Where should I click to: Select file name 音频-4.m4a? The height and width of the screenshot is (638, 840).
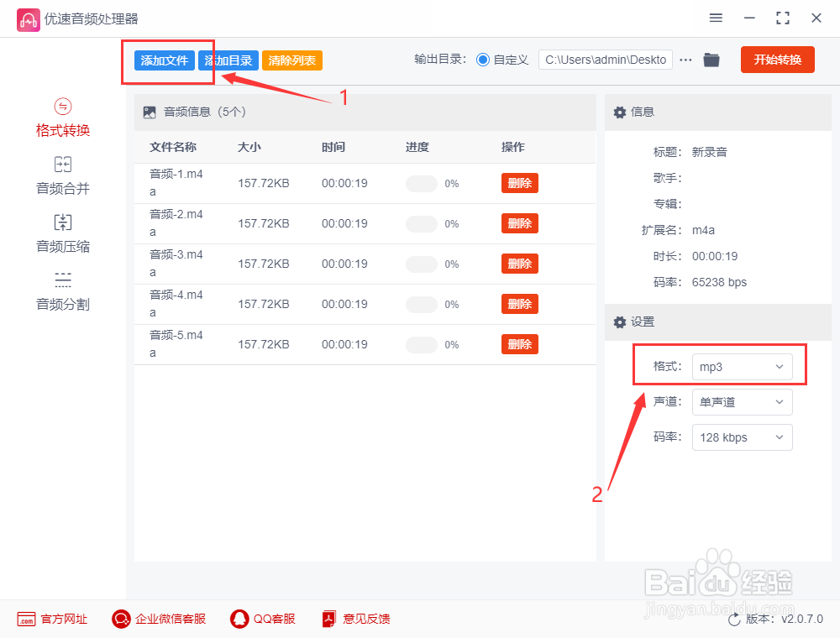[176, 304]
